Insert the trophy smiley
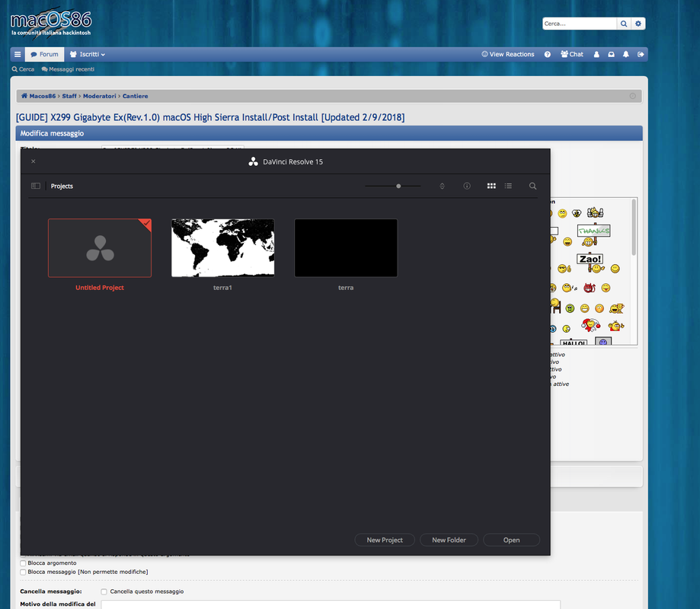 [616, 308]
